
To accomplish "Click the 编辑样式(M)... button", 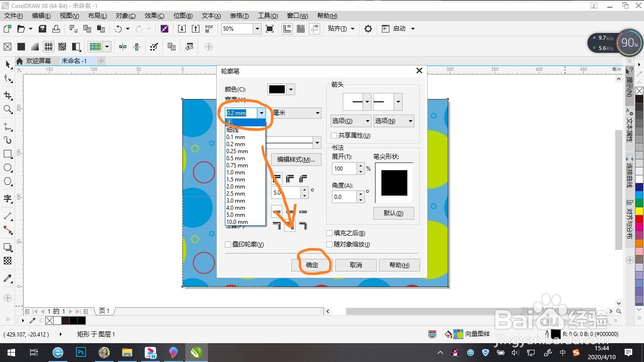I will click(x=296, y=159).
